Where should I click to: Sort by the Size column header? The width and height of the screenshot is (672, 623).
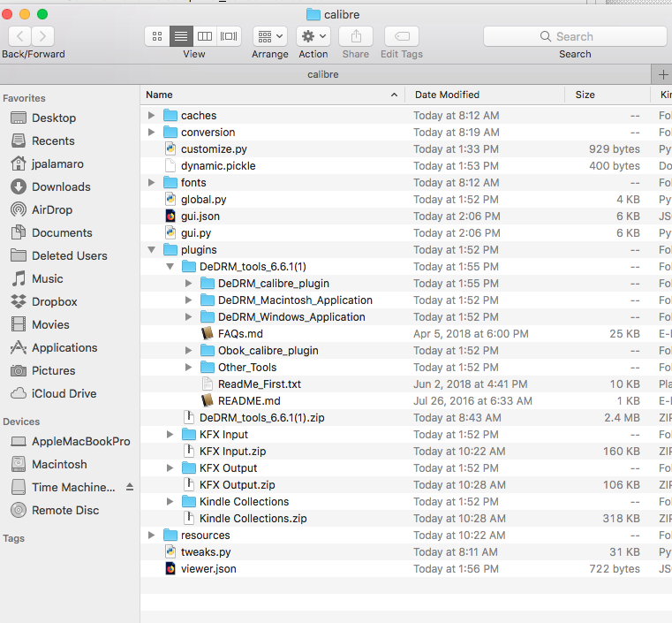pyautogui.click(x=608, y=95)
